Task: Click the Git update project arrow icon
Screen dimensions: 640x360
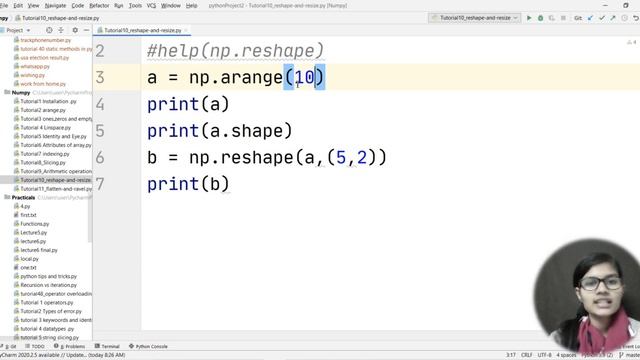Action: click(590, 18)
